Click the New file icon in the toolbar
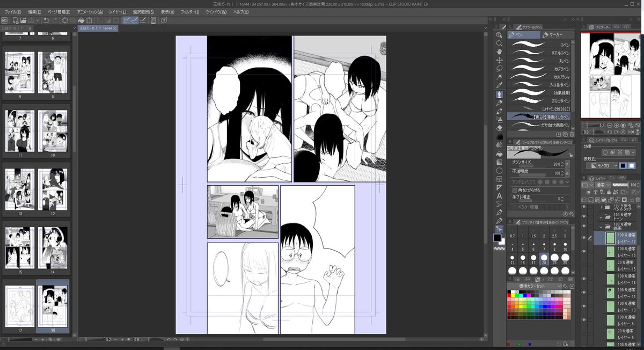 pos(16,20)
